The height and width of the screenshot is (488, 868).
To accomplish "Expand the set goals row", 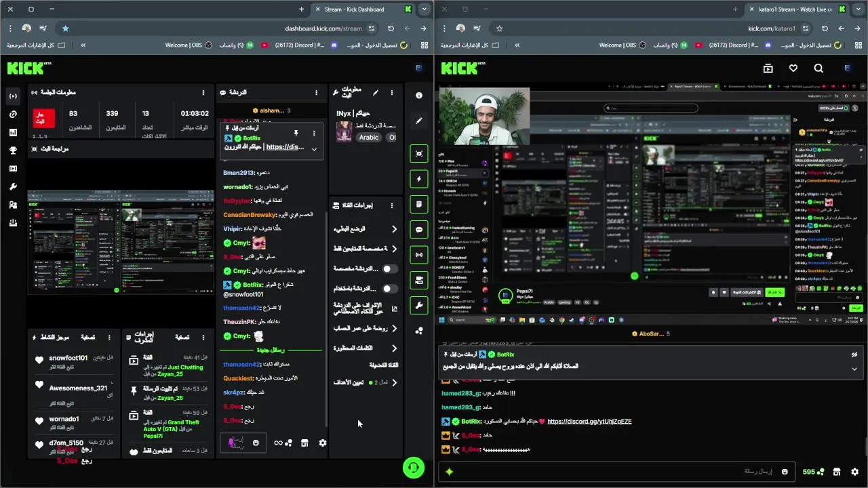I will click(x=365, y=382).
